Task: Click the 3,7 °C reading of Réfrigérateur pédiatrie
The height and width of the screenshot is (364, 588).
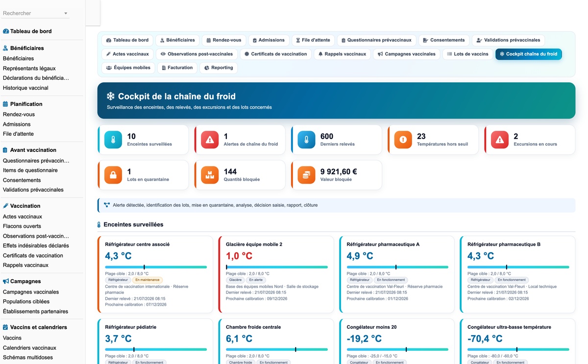Action: 118,339
